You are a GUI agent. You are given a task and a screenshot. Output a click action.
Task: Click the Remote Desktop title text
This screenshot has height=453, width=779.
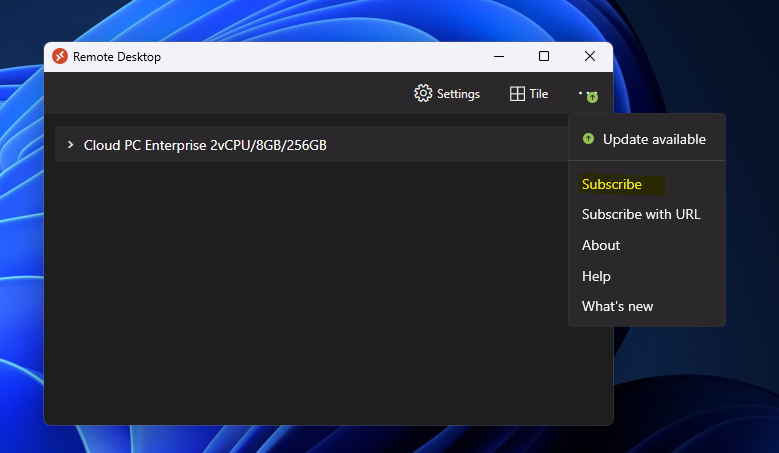[117, 57]
